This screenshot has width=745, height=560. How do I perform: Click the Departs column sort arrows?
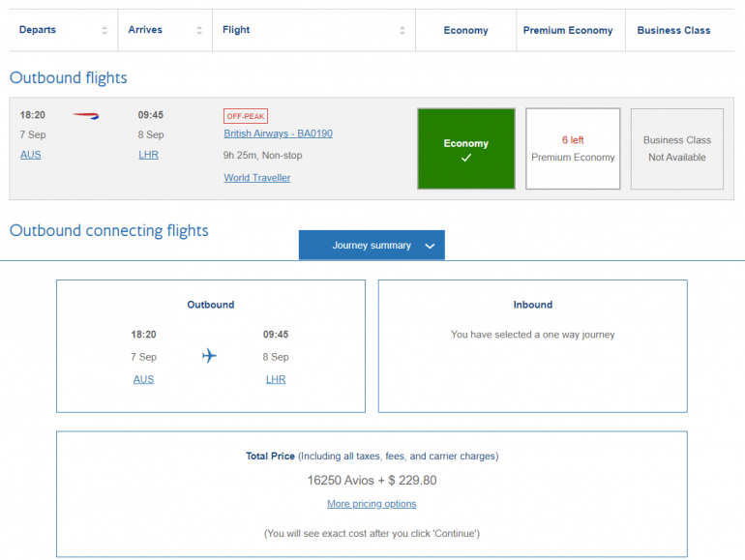coord(104,31)
